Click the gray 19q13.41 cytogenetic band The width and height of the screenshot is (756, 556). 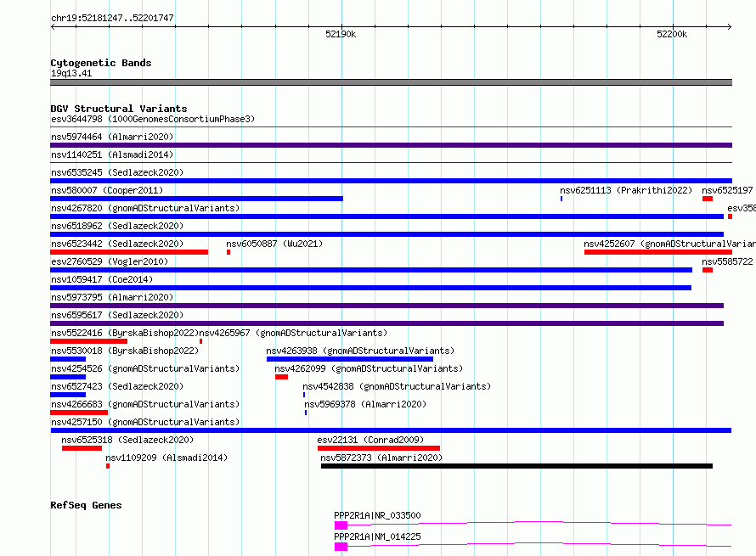point(391,82)
